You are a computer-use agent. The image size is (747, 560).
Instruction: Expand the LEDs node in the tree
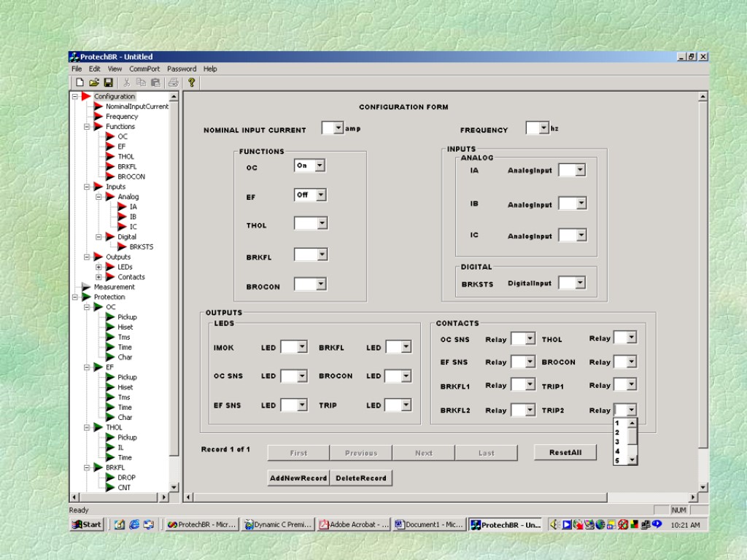tap(98, 267)
